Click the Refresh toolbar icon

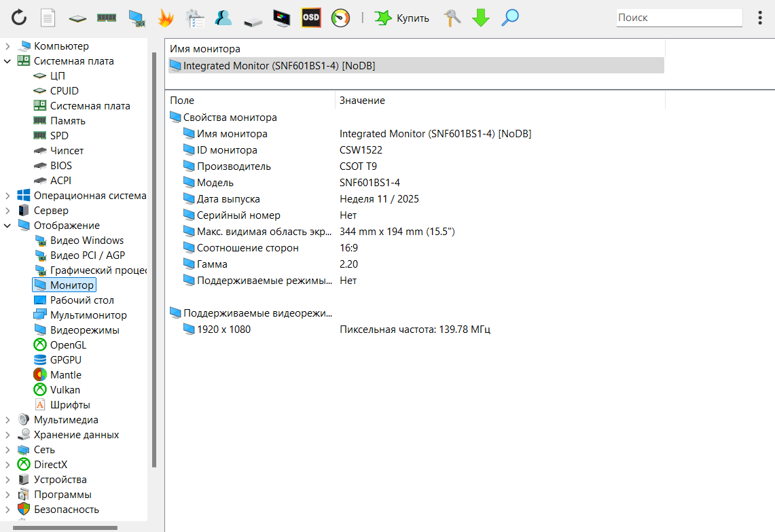(19, 18)
